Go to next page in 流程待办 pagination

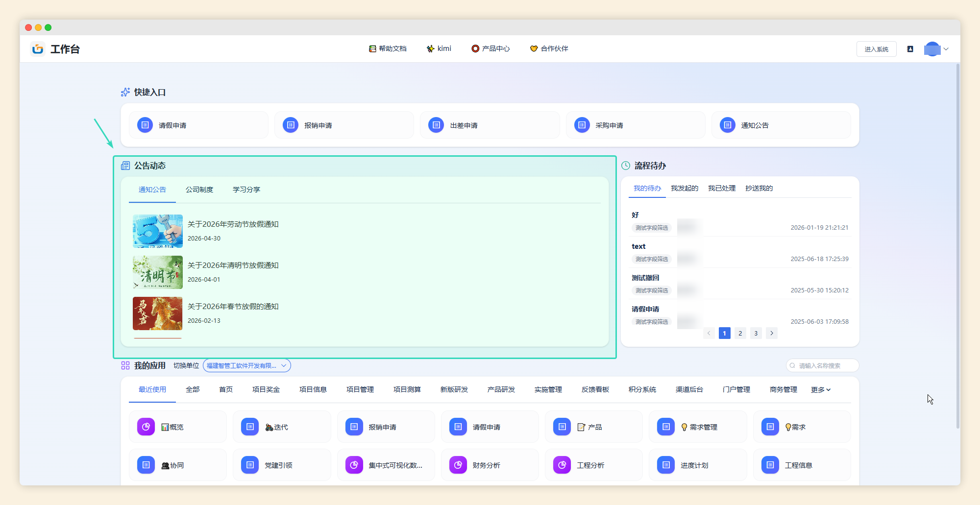(771, 333)
